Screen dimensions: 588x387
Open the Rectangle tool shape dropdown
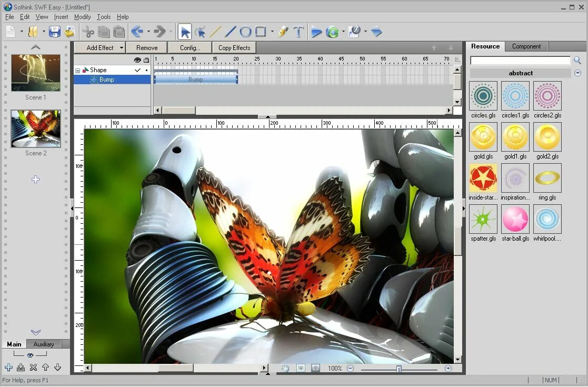coord(272,32)
